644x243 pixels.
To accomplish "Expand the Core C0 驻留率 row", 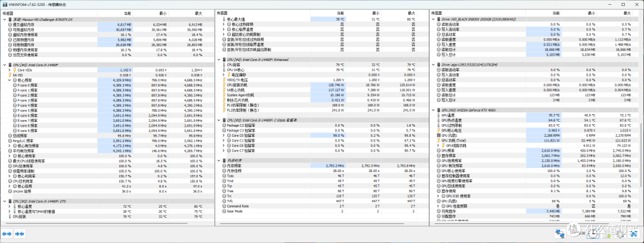I will (x=222, y=136).
